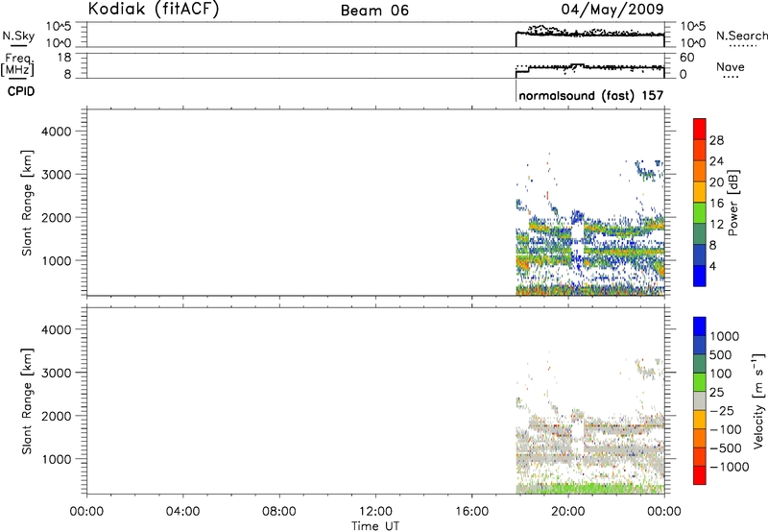
Task: Click the "20:00" time tick label
Action: click(x=567, y=512)
